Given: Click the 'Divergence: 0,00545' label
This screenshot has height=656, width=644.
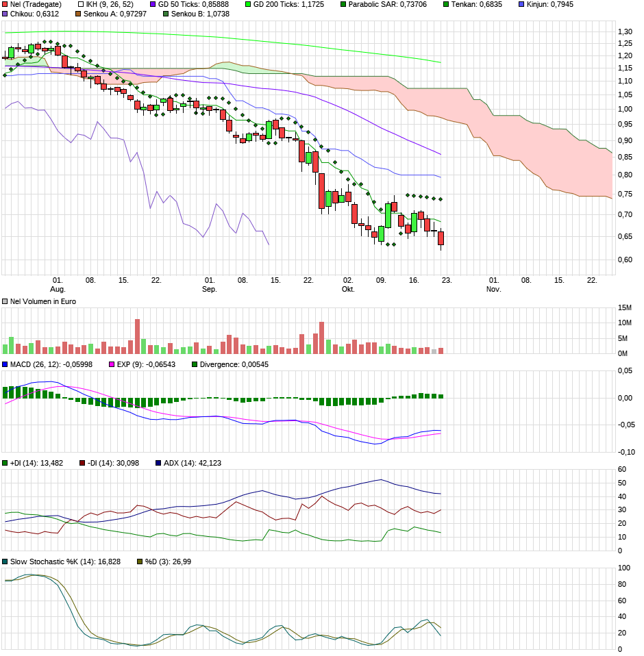Looking at the screenshot, I should pos(234,365).
